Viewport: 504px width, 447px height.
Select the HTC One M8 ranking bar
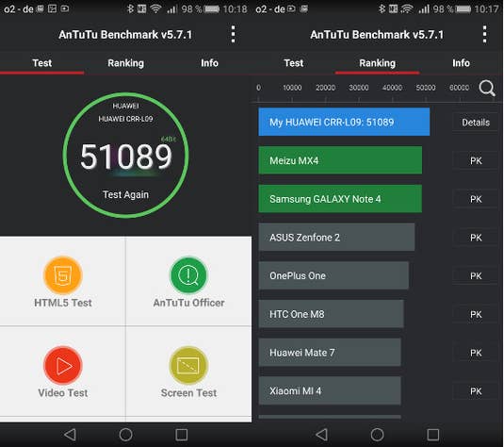331,314
